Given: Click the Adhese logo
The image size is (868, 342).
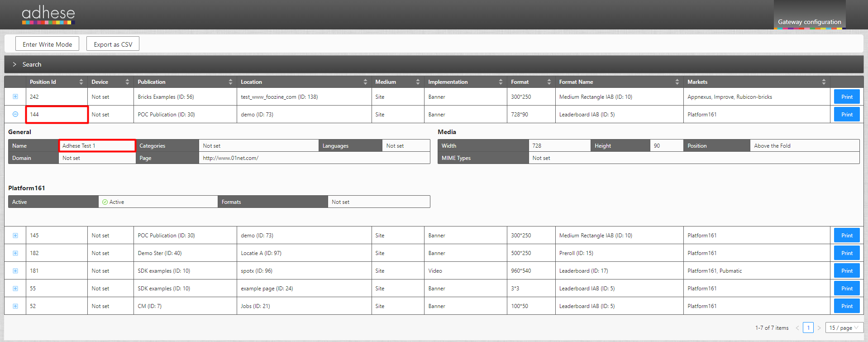Looking at the screenshot, I should pos(48,14).
